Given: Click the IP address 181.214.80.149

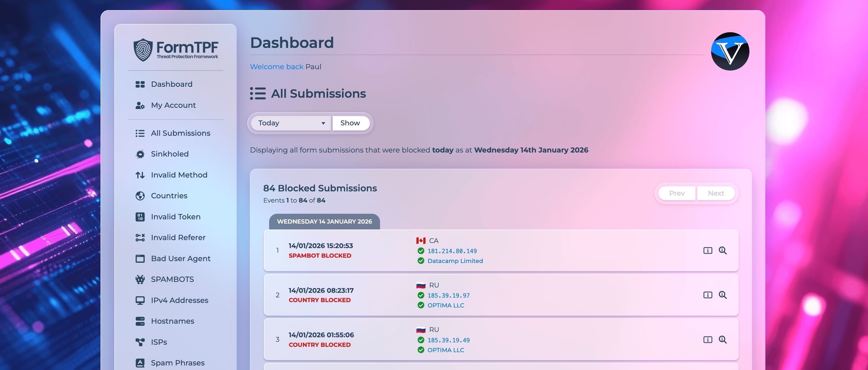Looking at the screenshot, I should (x=452, y=251).
